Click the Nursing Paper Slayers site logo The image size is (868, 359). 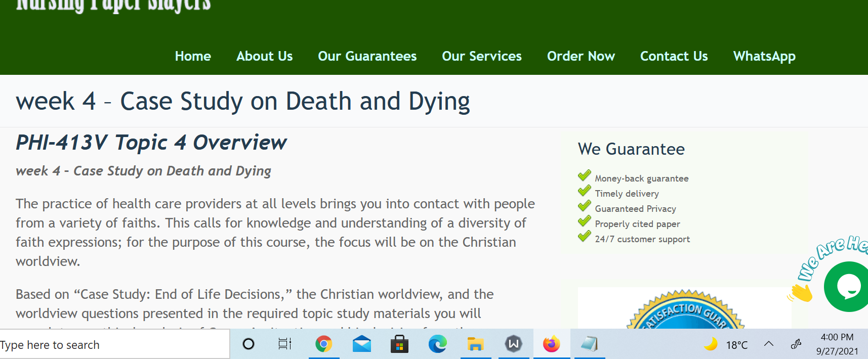[113, 6]
